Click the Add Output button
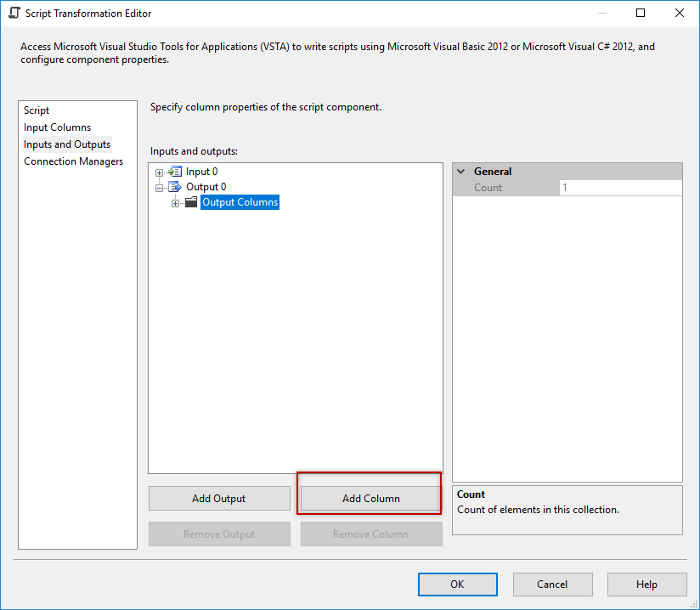Viewport: 700px width, 610px height. (219, 498)
